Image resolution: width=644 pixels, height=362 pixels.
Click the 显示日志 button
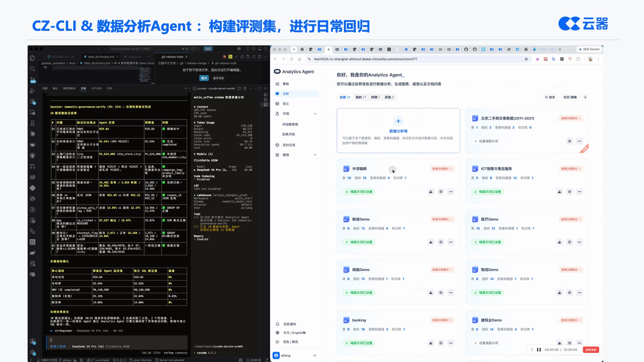218,78
